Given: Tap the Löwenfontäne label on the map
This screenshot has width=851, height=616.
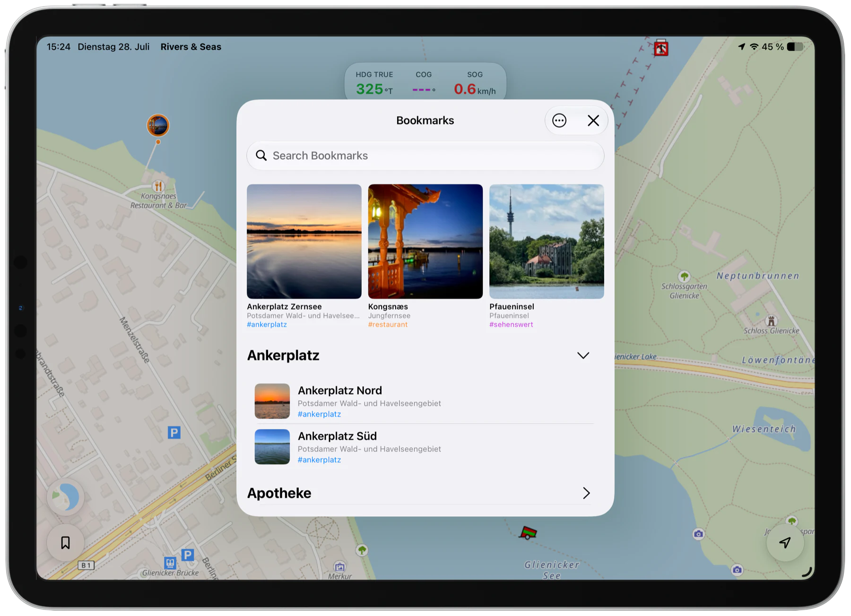Looking at the screenshot, I should (778, 360).
